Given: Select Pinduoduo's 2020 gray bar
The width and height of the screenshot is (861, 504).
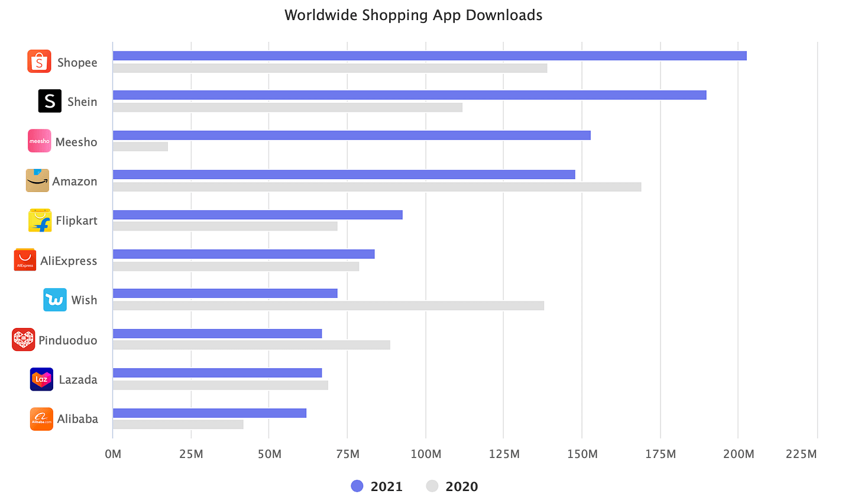Looking at the screenshot, I should point(251,345).
